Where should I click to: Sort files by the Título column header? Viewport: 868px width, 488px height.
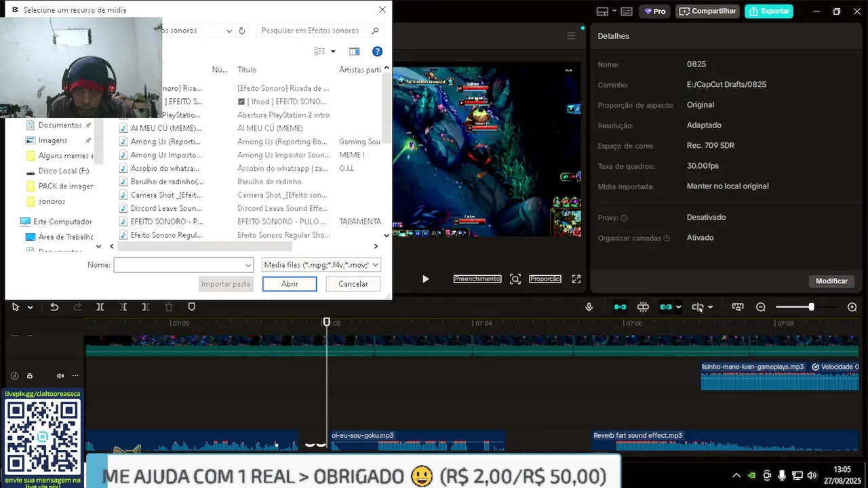pos(247,70)
